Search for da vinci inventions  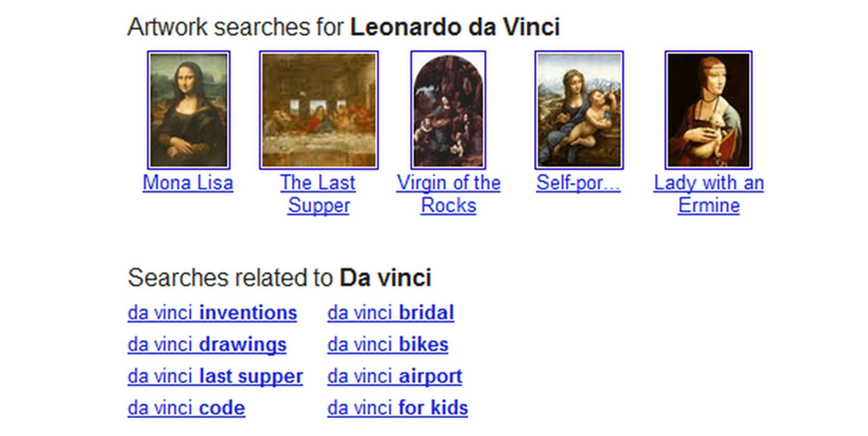212,313
